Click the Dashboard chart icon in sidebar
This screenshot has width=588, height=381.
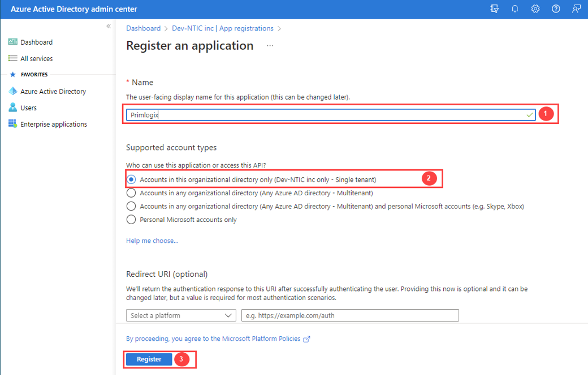pos(13,42)
